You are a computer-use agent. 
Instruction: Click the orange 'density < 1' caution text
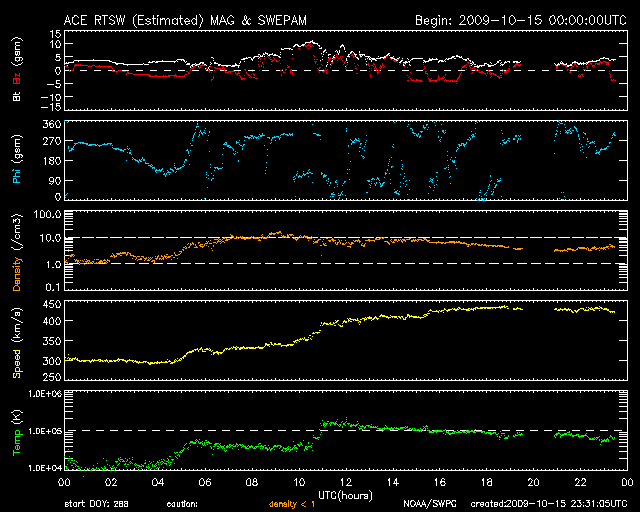point(292,504)
